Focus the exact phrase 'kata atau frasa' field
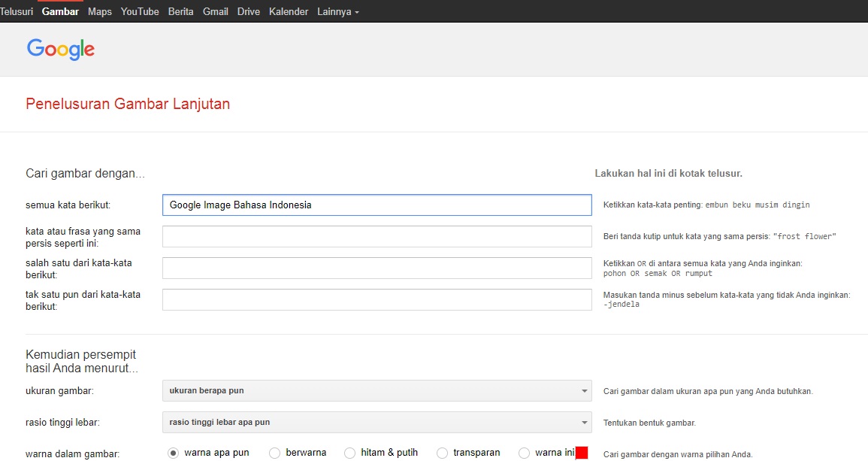Screen dimensions: 868x461 coord(377,237)
